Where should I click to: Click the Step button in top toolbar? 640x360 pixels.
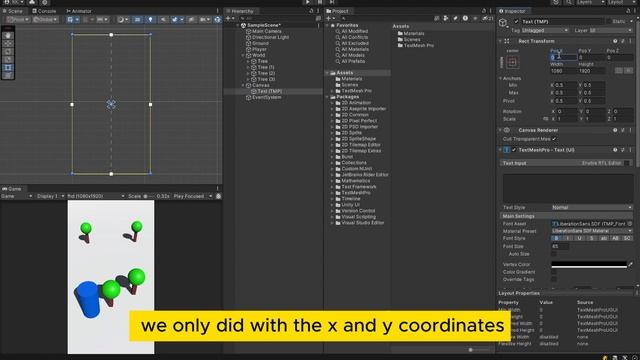(x=332, y=2)
